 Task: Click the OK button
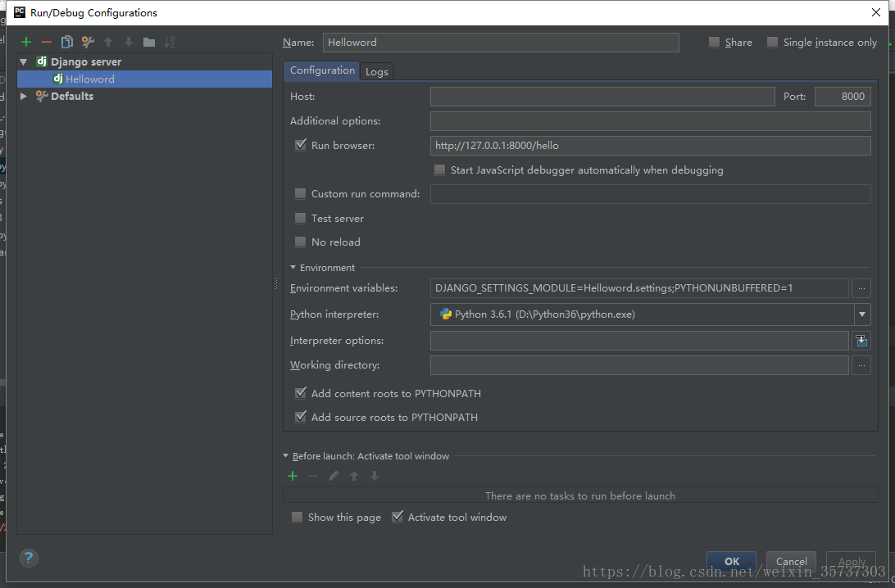coord(731,561)
